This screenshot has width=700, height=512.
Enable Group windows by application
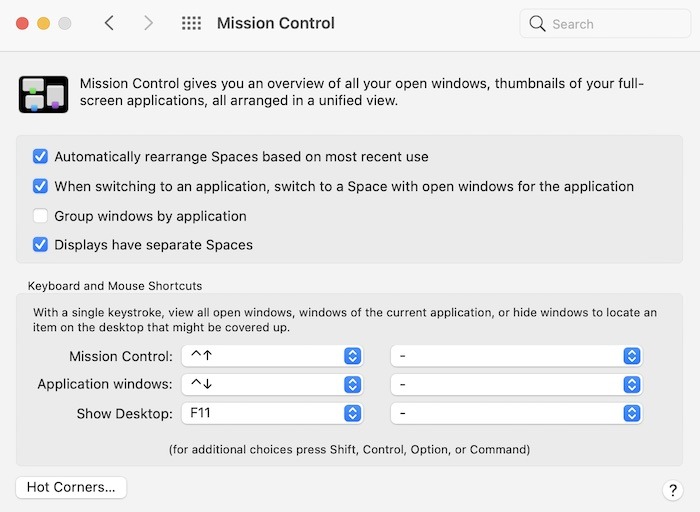click(40, 216)
